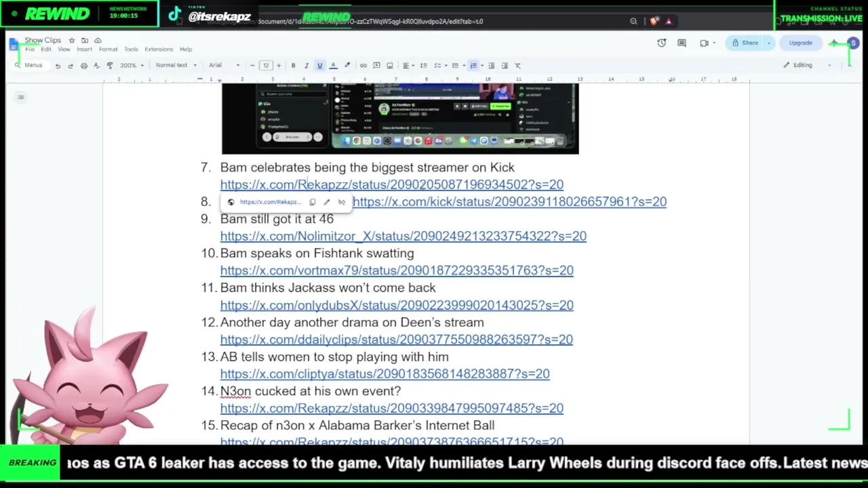Open the text color picker
This screenshot has height=488, width=868.
333,66
